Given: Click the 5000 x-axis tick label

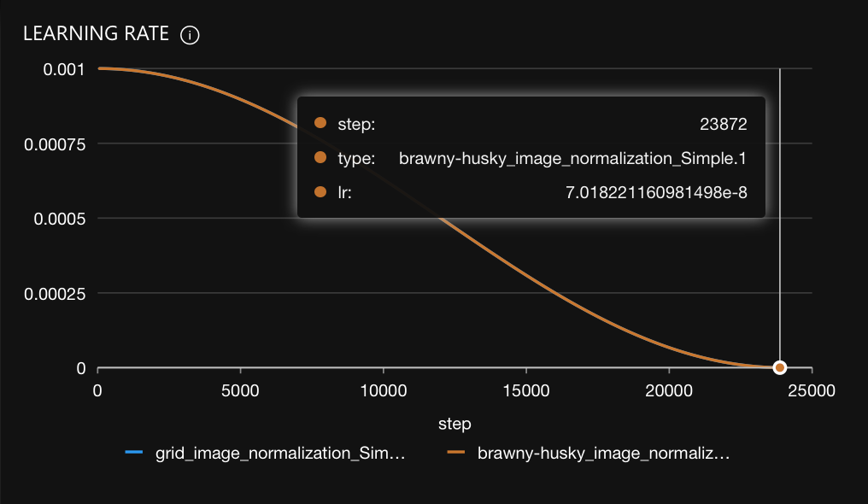Looking at the screenshot, I should pos(241,390).
